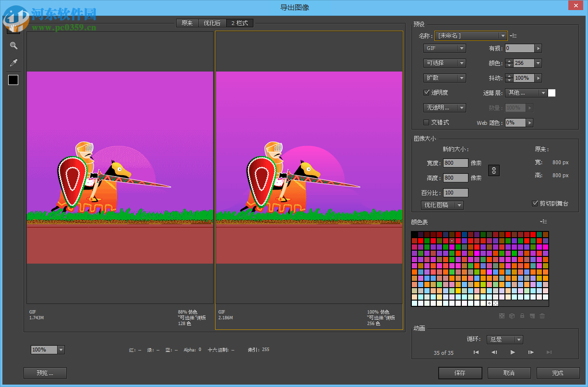Click the lock icon below the color table
Image resolution: width=588 pixels, height=387 pixels.
click(522, 315)
